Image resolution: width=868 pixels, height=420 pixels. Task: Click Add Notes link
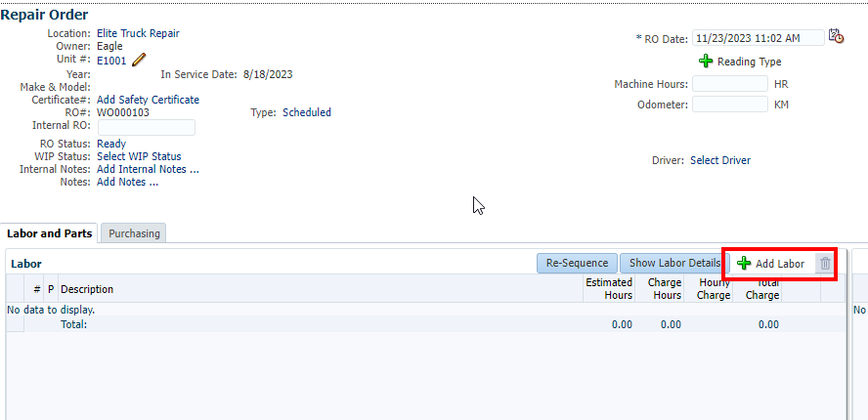click(x=127, y=182)
